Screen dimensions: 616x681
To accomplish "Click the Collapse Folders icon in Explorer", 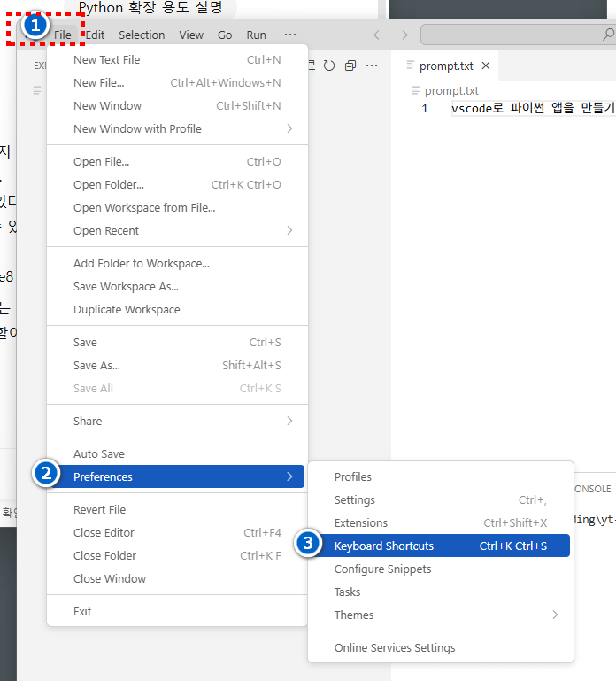I will tap(350, 66).
